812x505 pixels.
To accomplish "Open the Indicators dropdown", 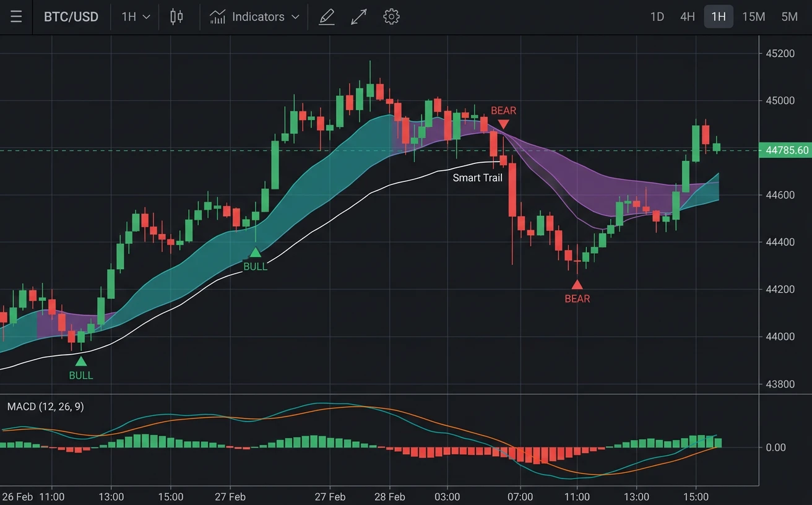I will (x=254, y=17).
